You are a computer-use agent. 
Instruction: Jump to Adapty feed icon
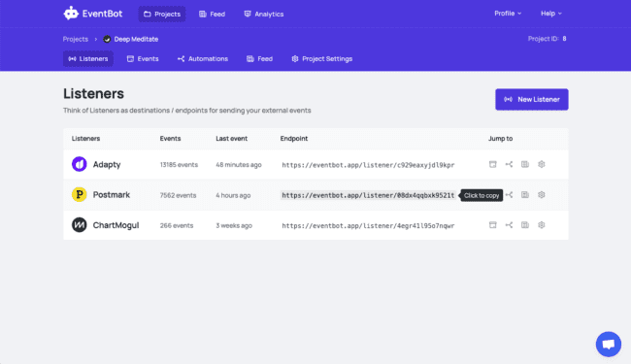[525, 164]
